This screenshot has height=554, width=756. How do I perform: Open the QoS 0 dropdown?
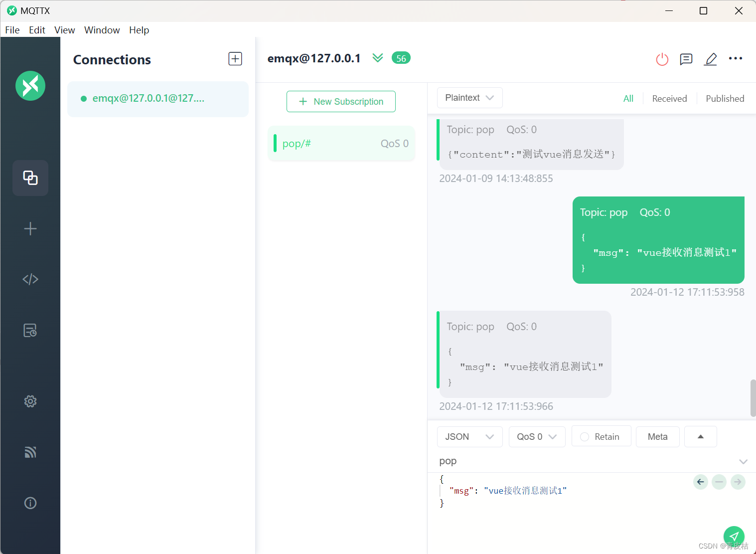pyautogui.click(x=537, y=437)
